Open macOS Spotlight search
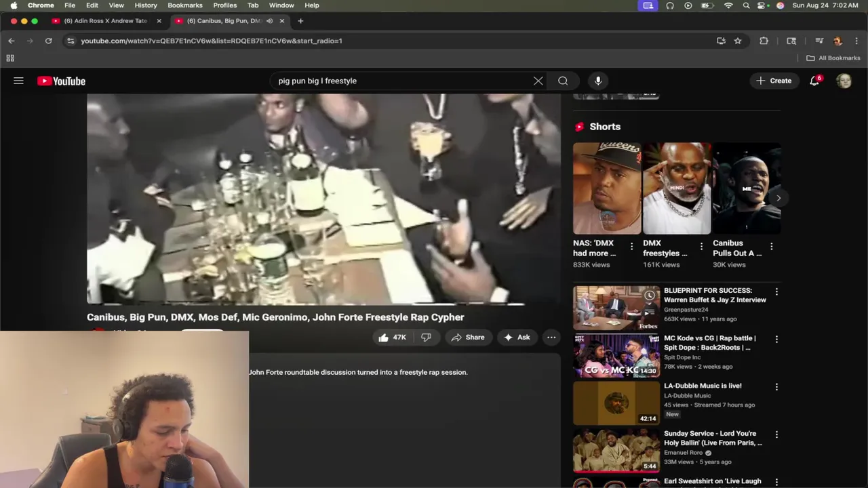 point(746,5)
